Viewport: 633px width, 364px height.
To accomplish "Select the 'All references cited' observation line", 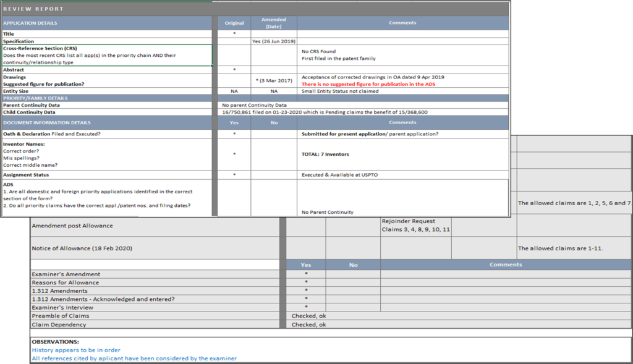I will click(x=134, y=358).
